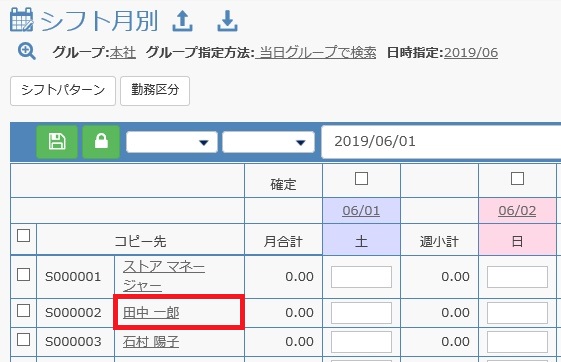Open the 勤務区分 button
Image resolution: width=561 pixels, height=362 pixels.
tap(155, 91)
